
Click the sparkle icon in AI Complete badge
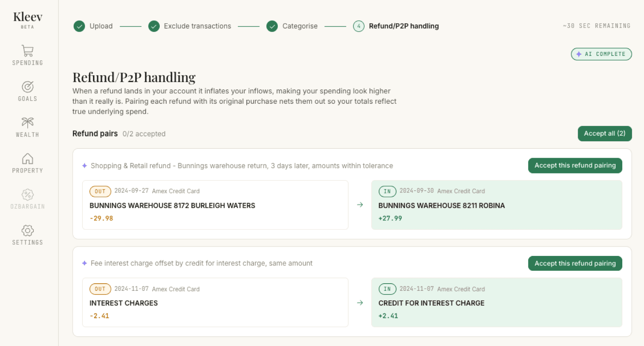coord(579,54)
